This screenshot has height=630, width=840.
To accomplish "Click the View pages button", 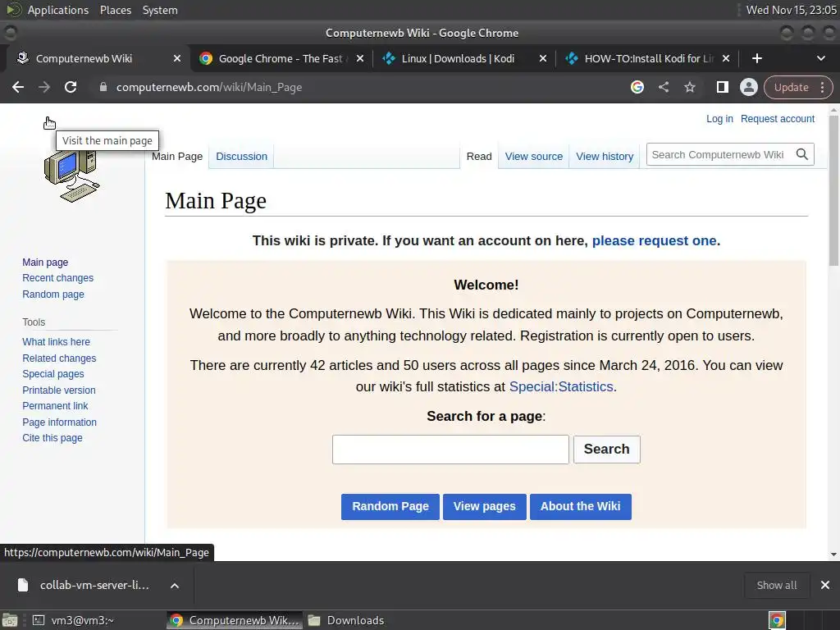I will click(x=484, y=507).
